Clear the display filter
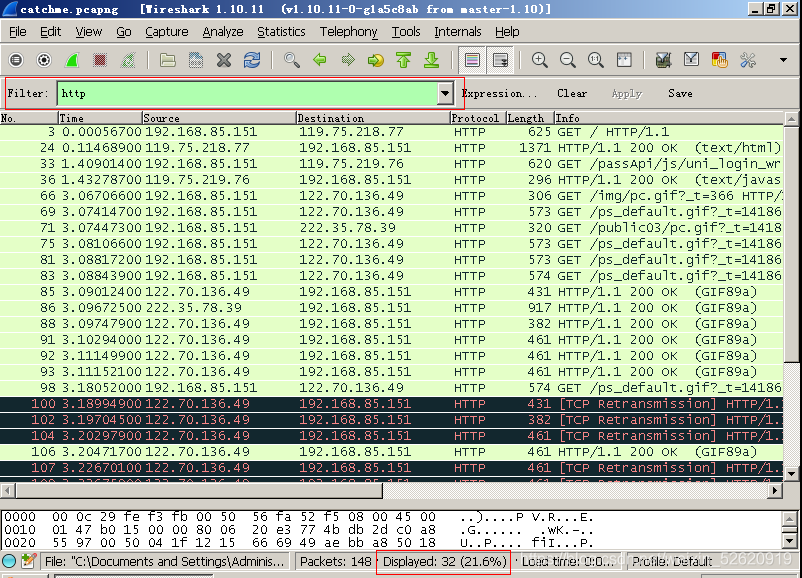The width and height of the screenshot is (802, 578). coord(572,94)
